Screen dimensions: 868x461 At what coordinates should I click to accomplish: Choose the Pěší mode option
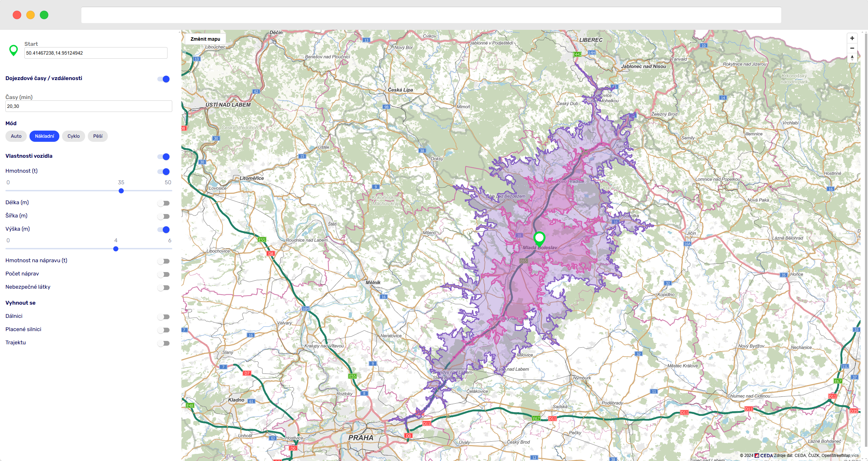tap(98, 136)
